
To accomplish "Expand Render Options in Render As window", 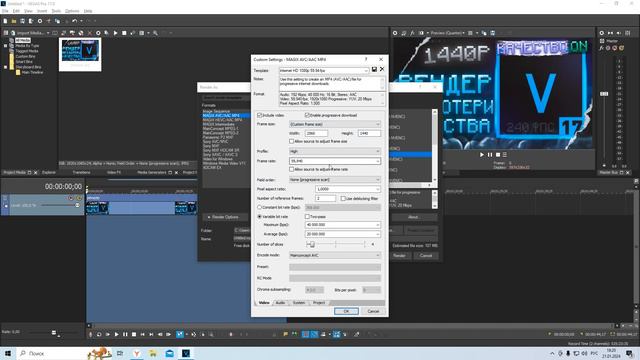I will click(224, 217).
